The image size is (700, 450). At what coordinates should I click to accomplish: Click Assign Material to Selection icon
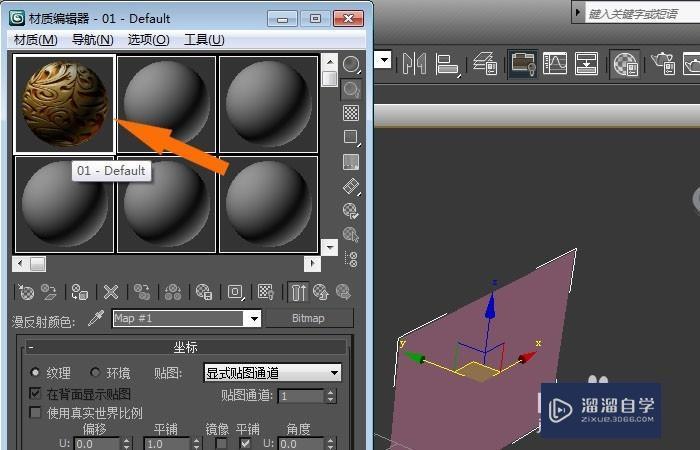coord(80,292)
